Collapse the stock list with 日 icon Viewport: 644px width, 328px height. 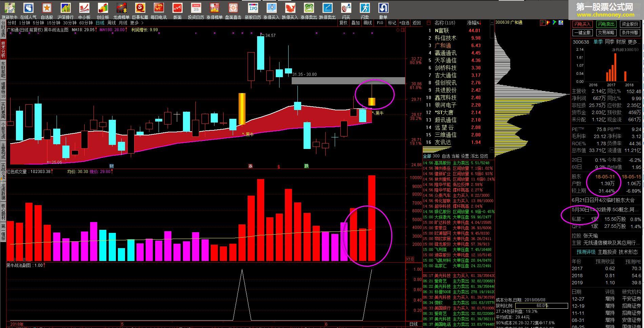[428, 23]
